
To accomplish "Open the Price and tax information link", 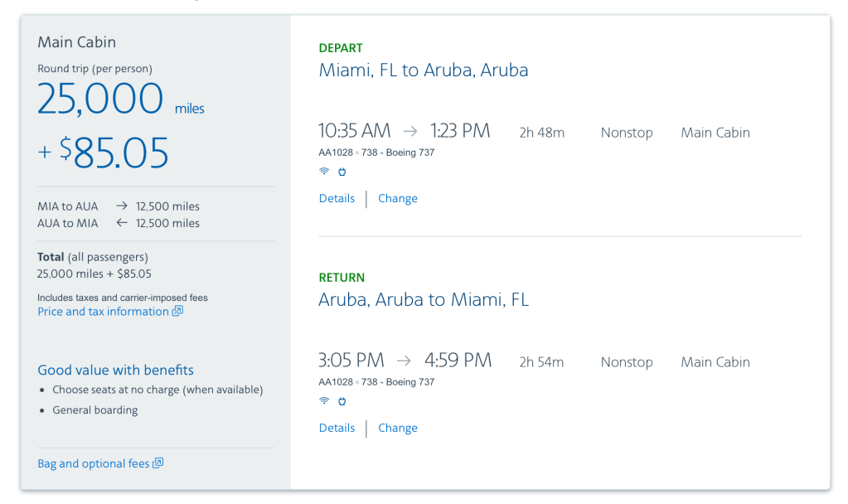I will coord(103,312).
